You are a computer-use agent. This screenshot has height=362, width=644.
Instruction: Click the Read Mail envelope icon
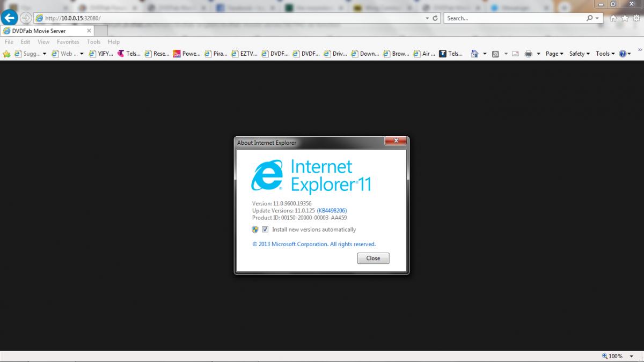tap(515, 54)
